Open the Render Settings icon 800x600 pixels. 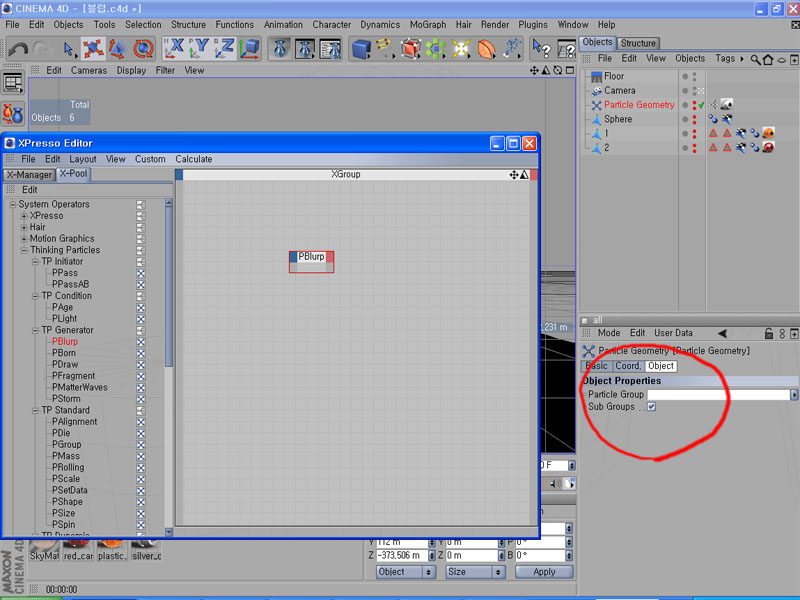(331, 49)
